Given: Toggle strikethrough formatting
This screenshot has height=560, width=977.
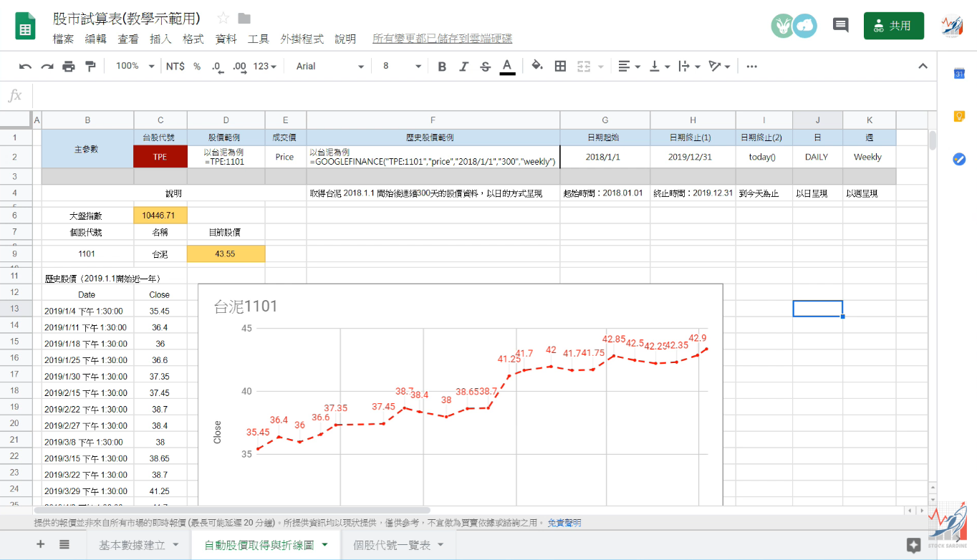Looking at the screenshot, I should pos(485,66).
